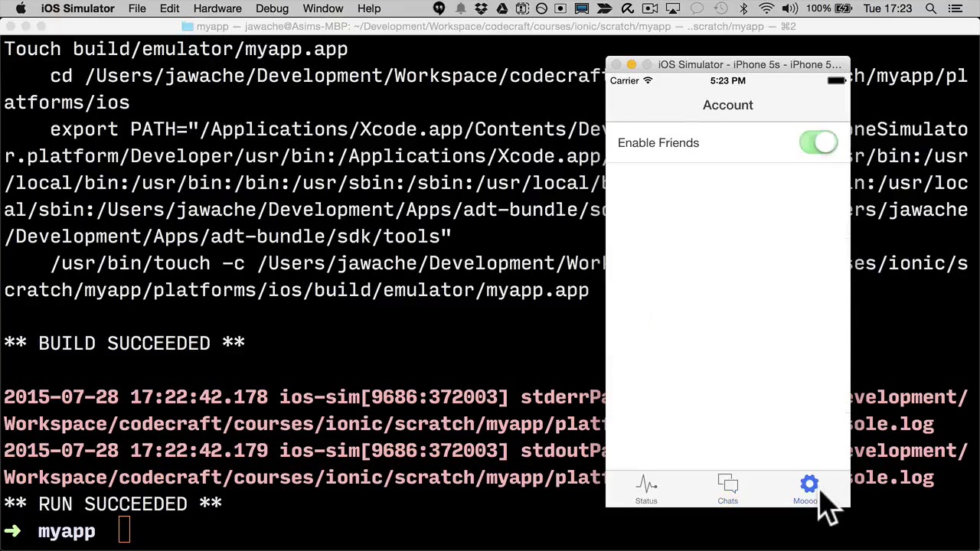Image resolution: width=980 pixels, height=551 pixels.
Task: Open the File menu
Action: [x=137, y=8]
